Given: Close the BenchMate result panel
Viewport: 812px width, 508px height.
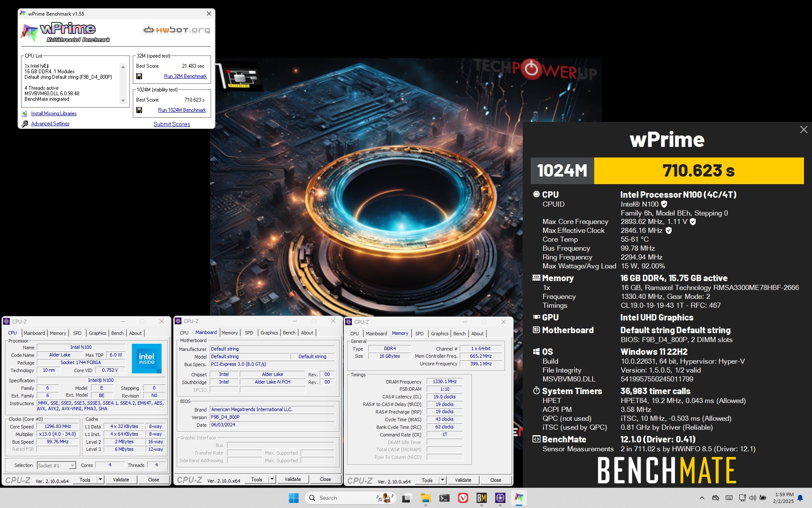Looking at the screenshot, I should (804, 130).
